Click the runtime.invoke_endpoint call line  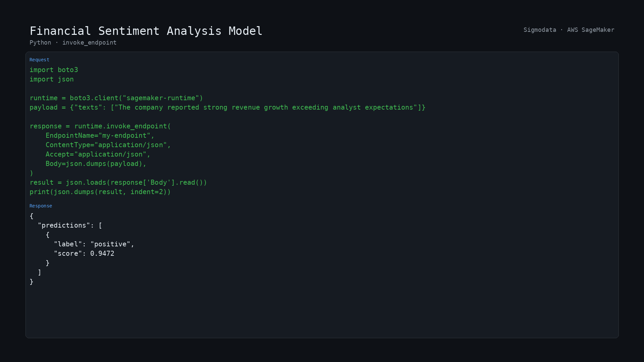coord(100,126)
